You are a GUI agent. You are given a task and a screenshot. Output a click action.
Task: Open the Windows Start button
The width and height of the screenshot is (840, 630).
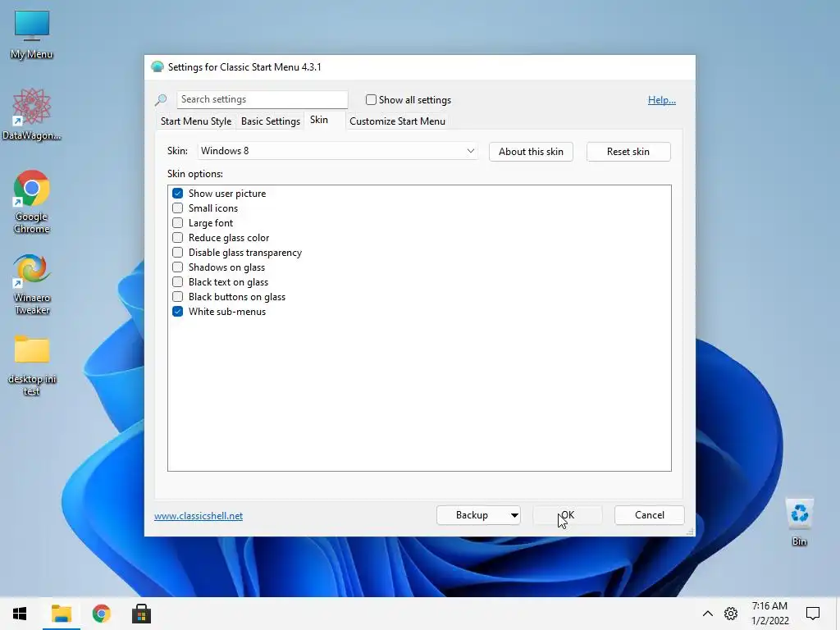20,614
